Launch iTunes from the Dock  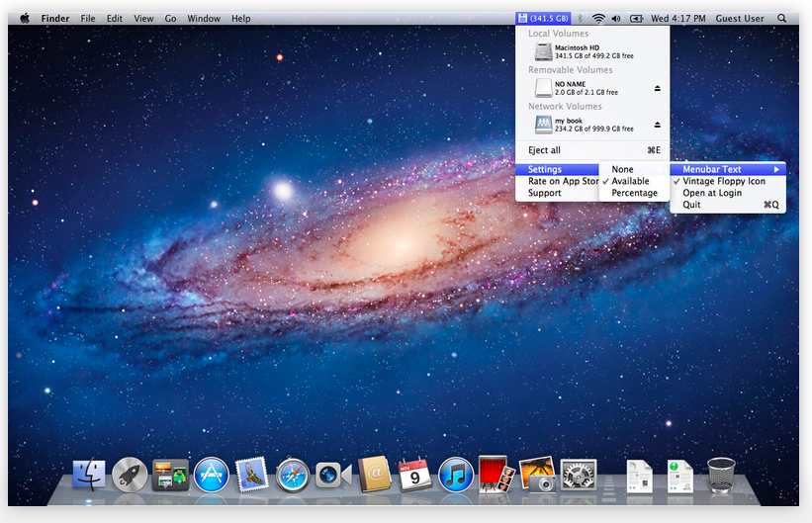[456, 476]
